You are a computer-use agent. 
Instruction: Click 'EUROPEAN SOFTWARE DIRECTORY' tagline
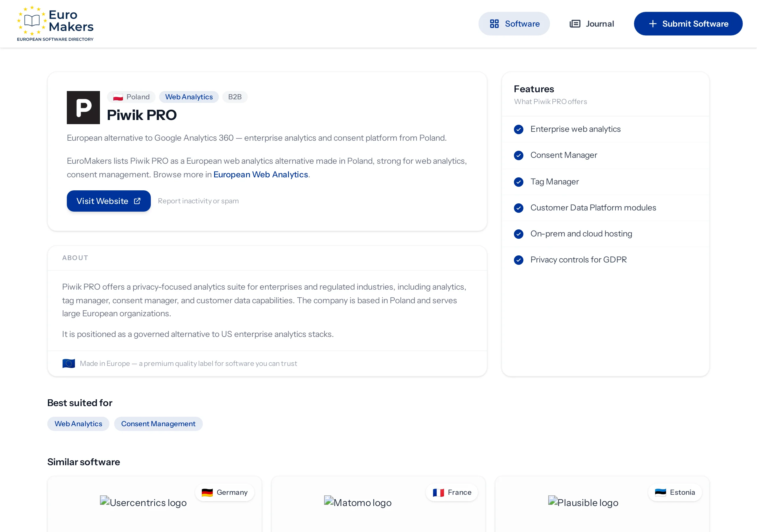click(x=55, y=39)
